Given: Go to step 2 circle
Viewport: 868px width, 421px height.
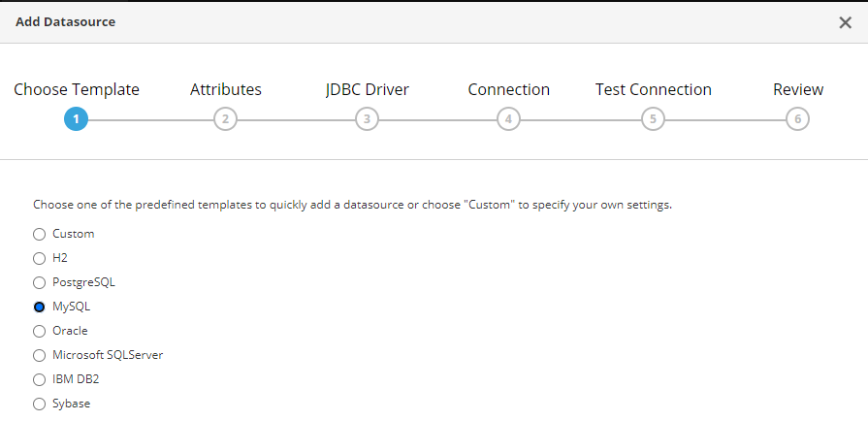Looking at the screenshot, I should tap(225, 119).
